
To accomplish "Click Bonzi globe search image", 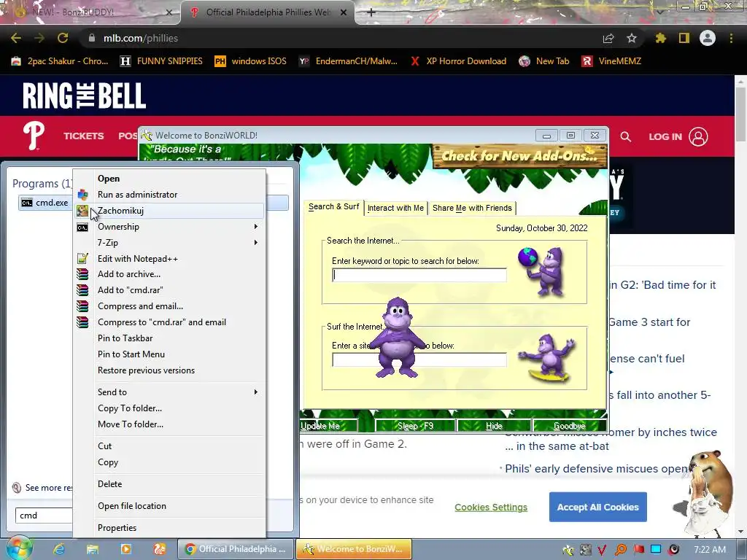I will 542,271.
